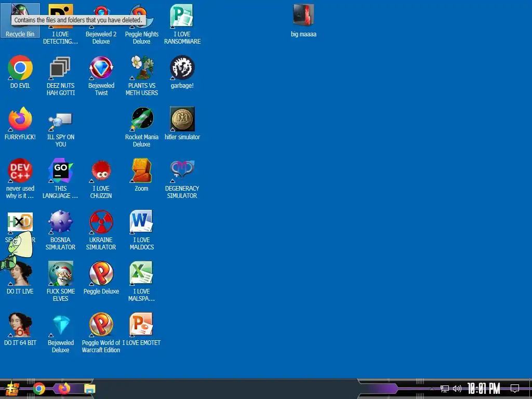The image size is (532, 399).
Task: Open File Explorer from the taskbar
Action: tap(89, 389)
